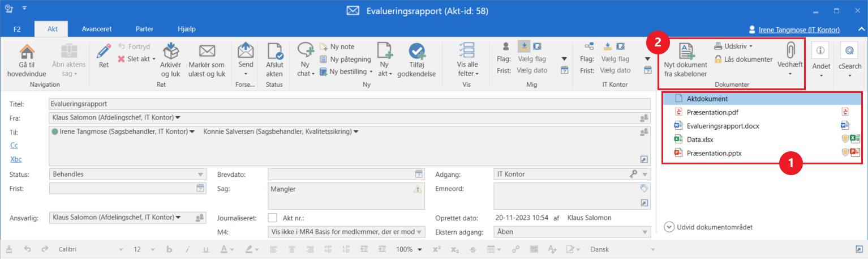The image size is (868, 259).
Task: Click Markér som ulæst og luk envelope
Action: pos(207,52)
